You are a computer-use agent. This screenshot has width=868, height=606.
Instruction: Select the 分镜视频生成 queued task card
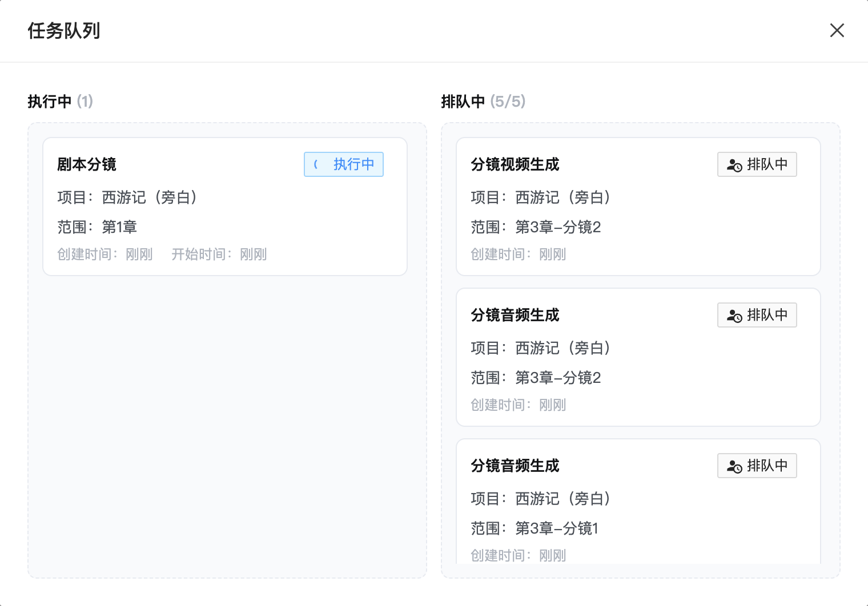638,207
